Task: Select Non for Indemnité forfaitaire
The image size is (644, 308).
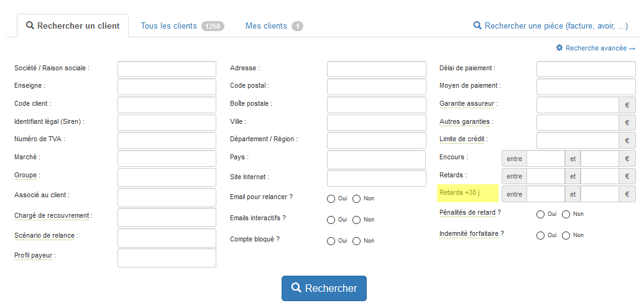Action: [x=566, y=235]
